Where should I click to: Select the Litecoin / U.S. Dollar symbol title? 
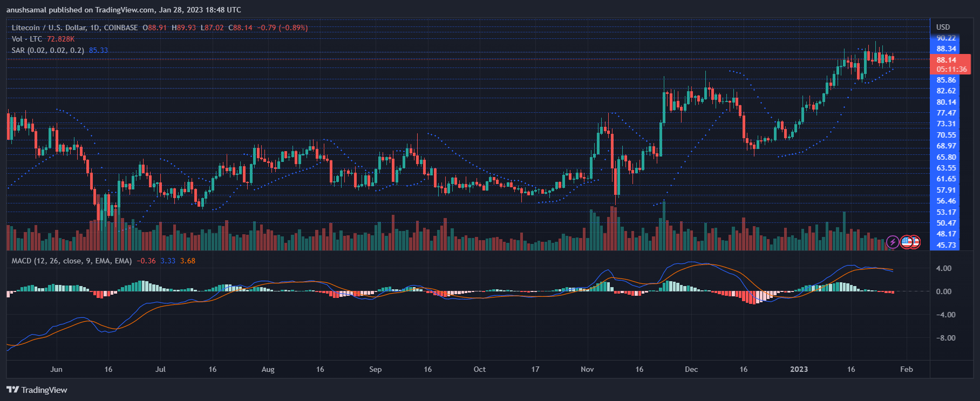[x=74, y=28]
